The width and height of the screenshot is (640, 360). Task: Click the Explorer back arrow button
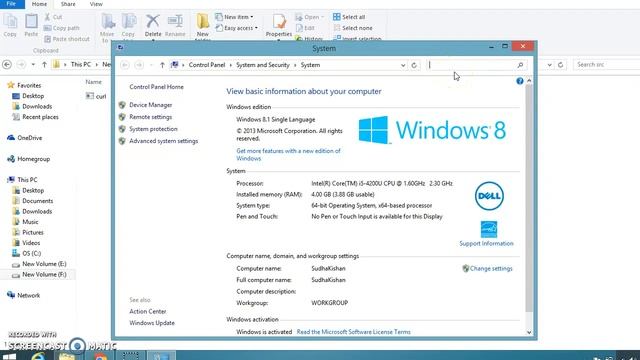coord(7,64)
